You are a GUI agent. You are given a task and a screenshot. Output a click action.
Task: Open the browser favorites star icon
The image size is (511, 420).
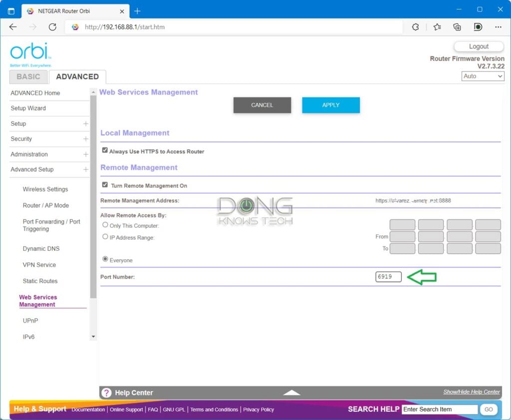437,27
